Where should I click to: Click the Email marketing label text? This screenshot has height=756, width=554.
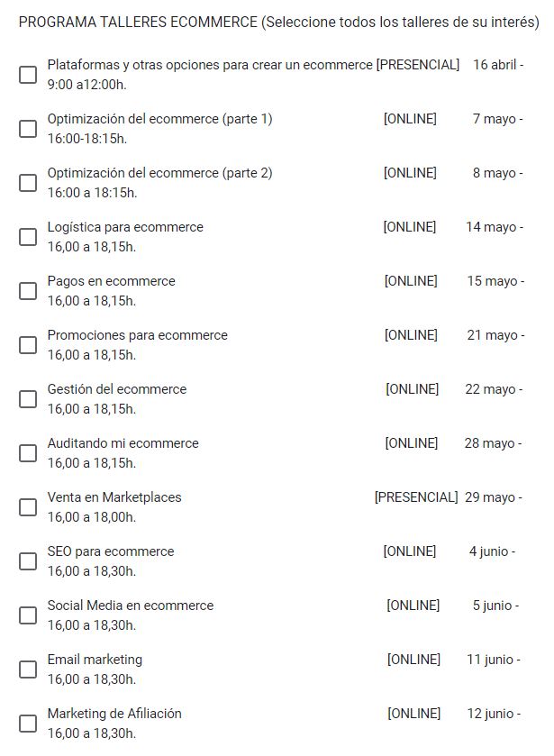coord(95,660)
